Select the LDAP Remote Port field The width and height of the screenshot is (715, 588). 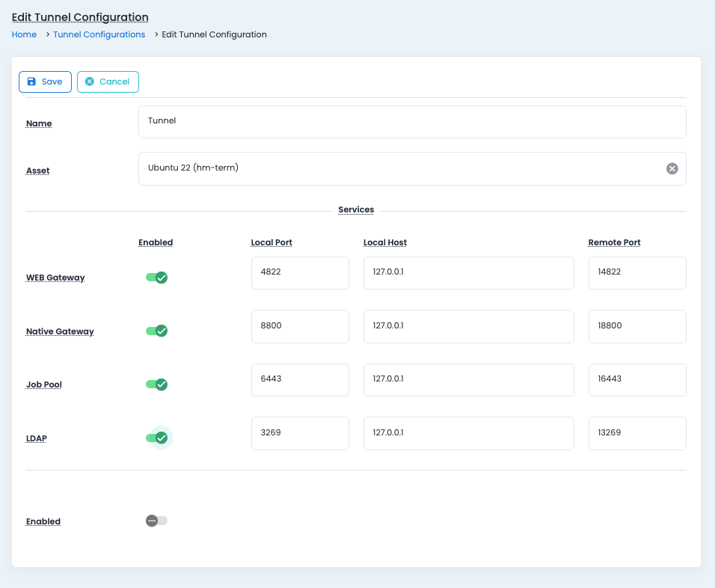point(636,433)
